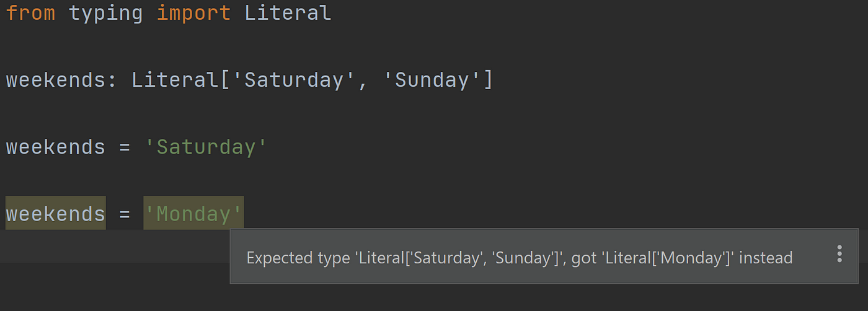Open the tooltip three-dot more actions menu
Screen dimensions: 868x311
click(x=839, y=254)
